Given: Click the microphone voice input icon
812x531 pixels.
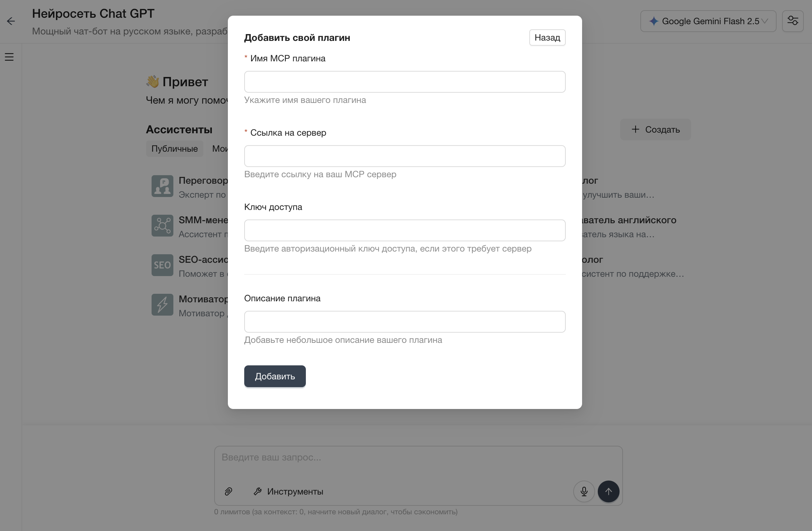Looking at the screenshot, I should pos(584,491).
